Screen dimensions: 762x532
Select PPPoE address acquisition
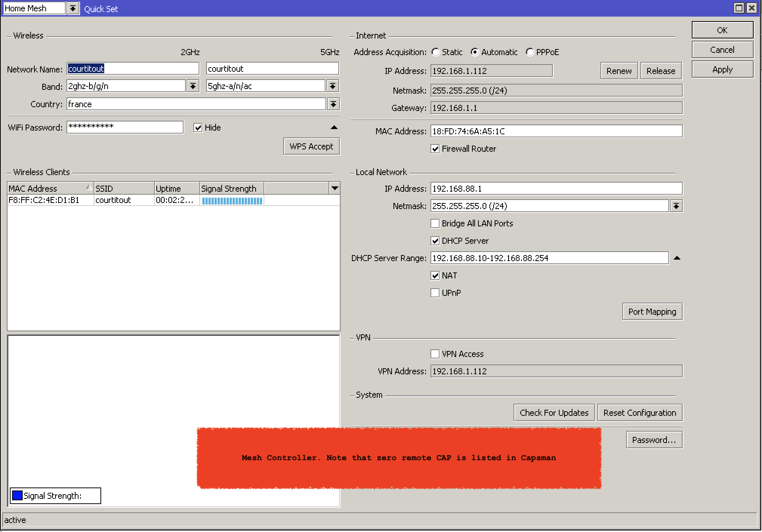pyautogui.click(x=530, y=52)
